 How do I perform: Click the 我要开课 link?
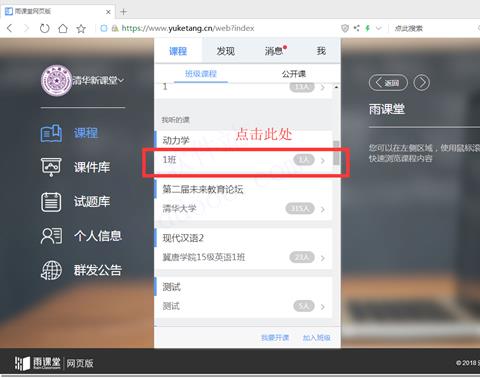275,338
